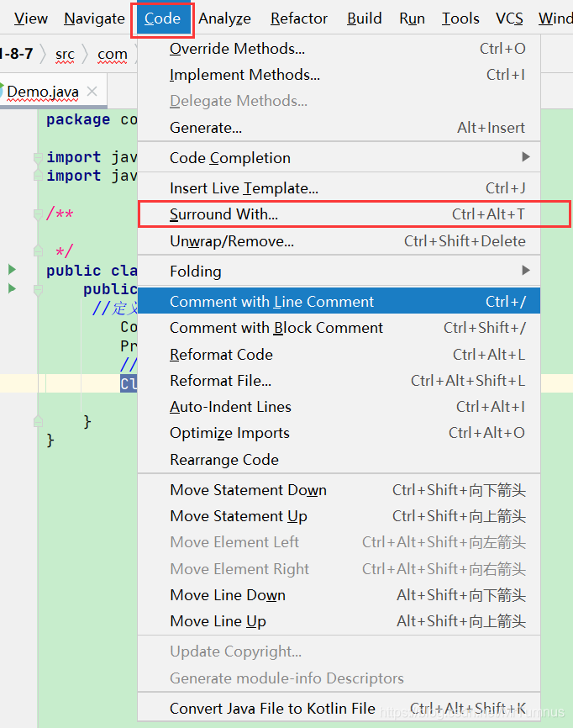This screenshot has height=728, width=573.
Task: Expand the Code Completion submenu
Action: coord(339,158)
